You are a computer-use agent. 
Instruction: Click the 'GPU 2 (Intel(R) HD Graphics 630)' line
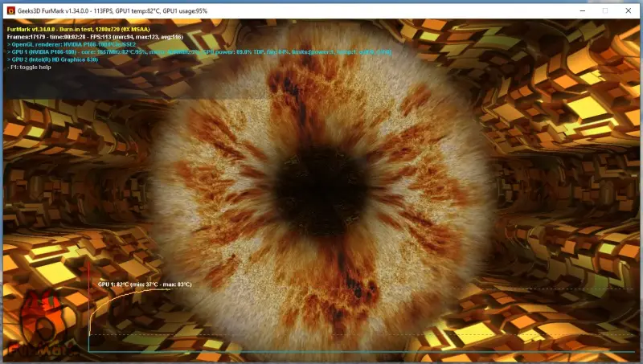(52, 59)
